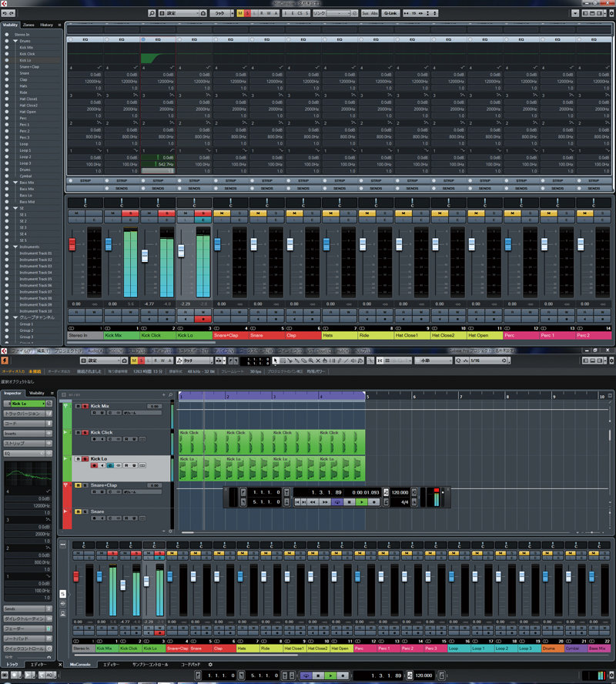The image size is (616, 684).
Task: Collapse the Instruments folder in Visibility list
Action: (x=15, y=246)
